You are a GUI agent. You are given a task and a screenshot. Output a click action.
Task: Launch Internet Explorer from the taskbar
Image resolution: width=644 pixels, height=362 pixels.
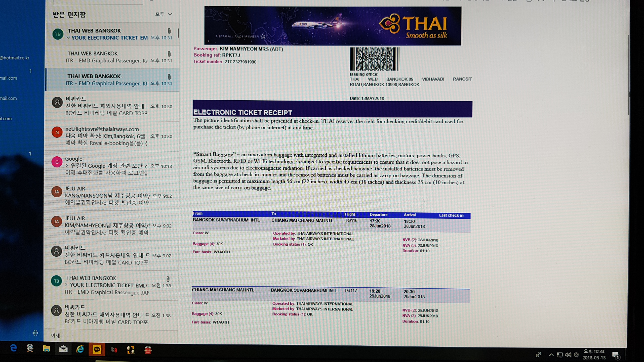(80, 349)
